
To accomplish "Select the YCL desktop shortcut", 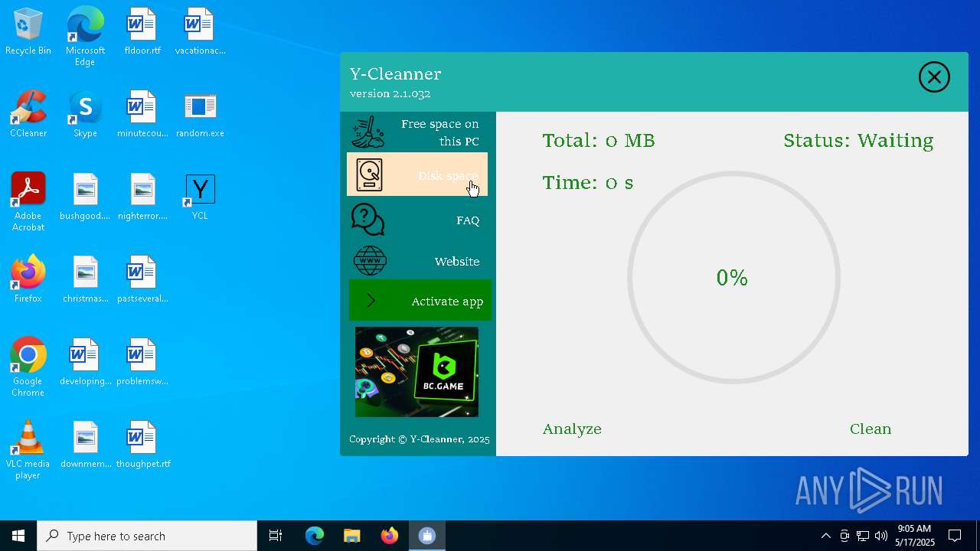I will (x=200, y=197).
